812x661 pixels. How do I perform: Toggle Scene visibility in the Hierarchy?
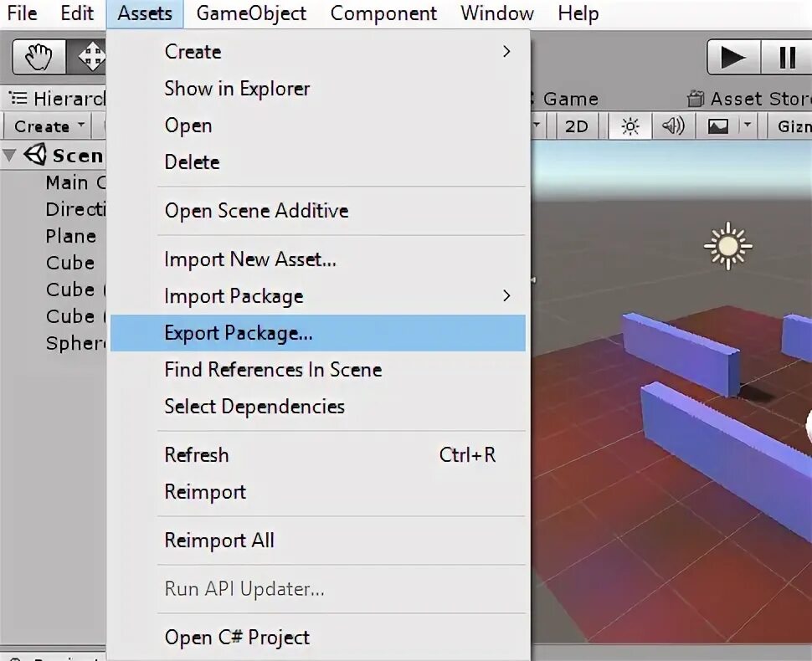click(8, 155)
